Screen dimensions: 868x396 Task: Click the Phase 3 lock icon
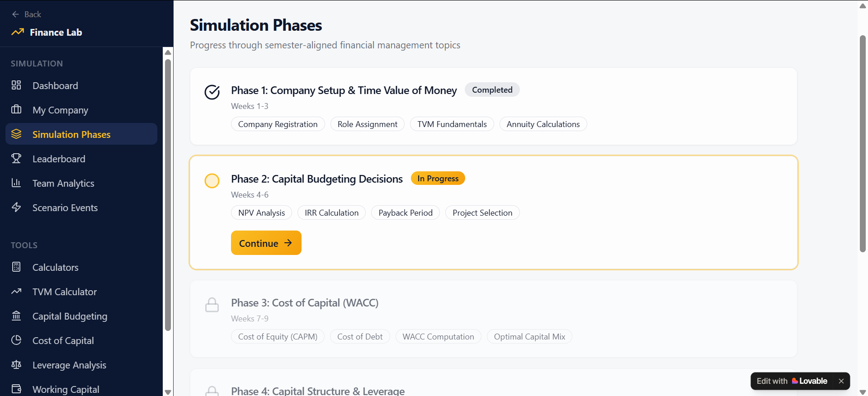point(212,305)
